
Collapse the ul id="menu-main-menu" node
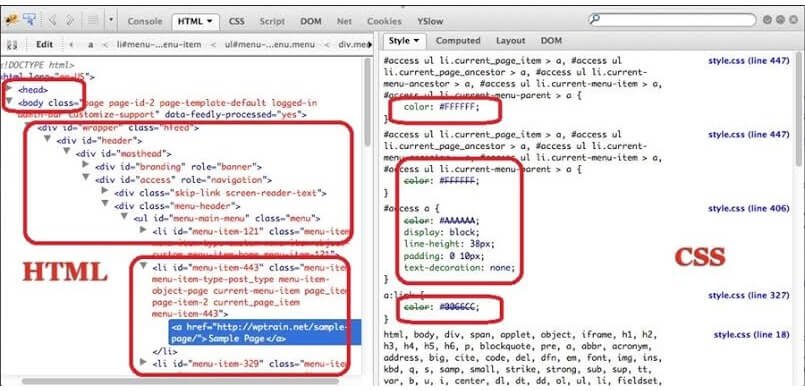[x=124, y=217]
